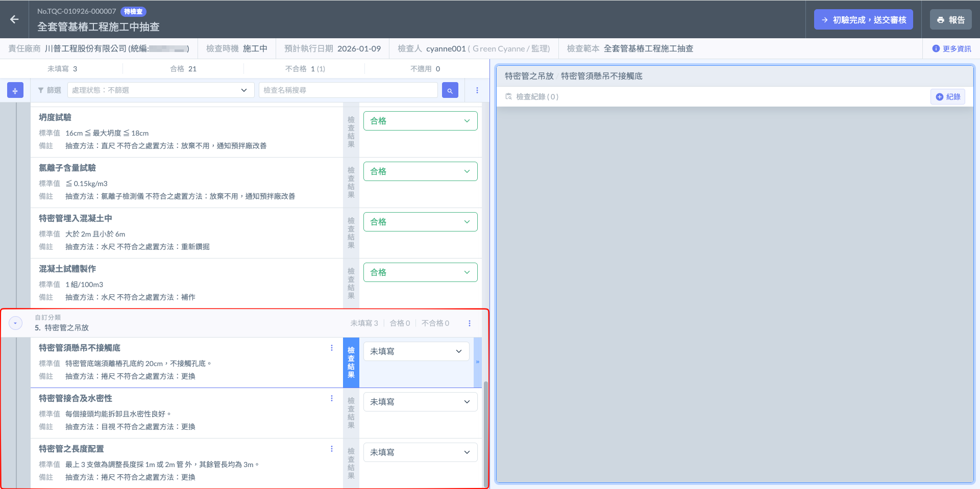The image size is (980, 489).
Task: Click the expand/collapse all rows icon
Action: click(x=15, y=90)
